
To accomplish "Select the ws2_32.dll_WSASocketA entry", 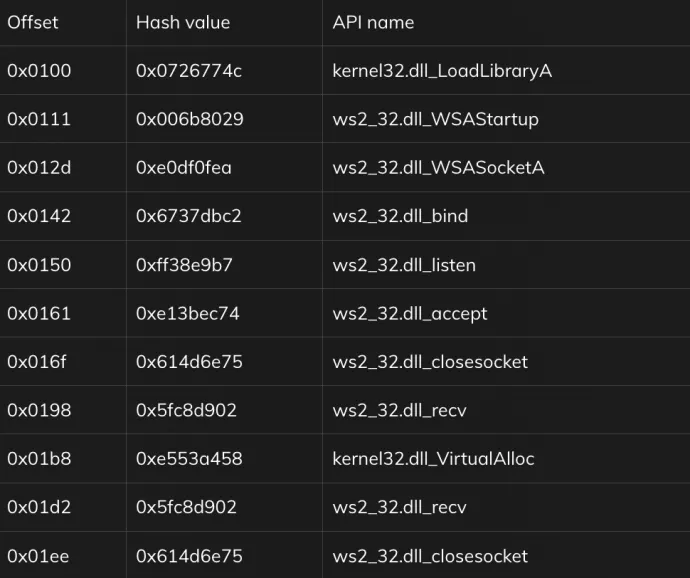I will click(x=438, y=168).
